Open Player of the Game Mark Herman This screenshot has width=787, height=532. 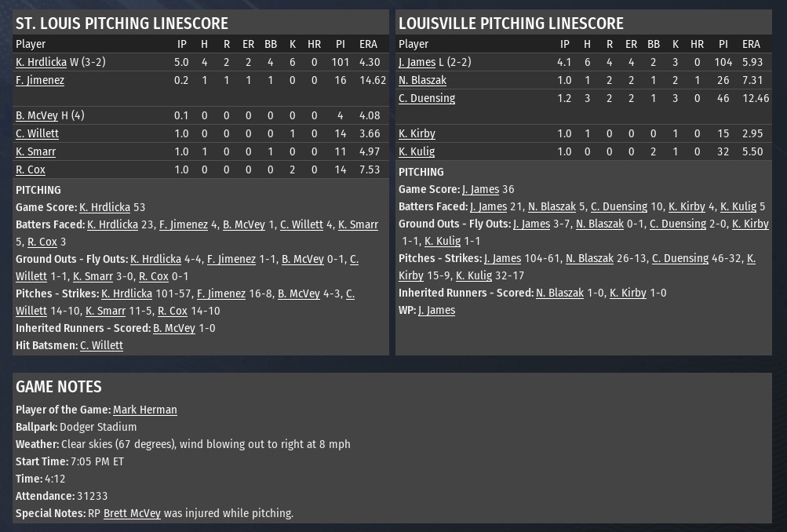point(145,410)
